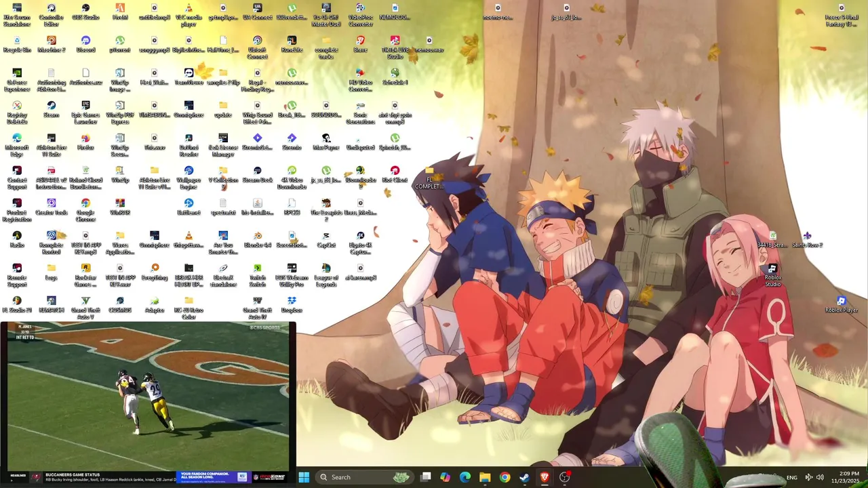This screenshot has height=488, width=868.
Task: Select the Blender 4.4 desktop icon
Action: (x=257, y=240)
